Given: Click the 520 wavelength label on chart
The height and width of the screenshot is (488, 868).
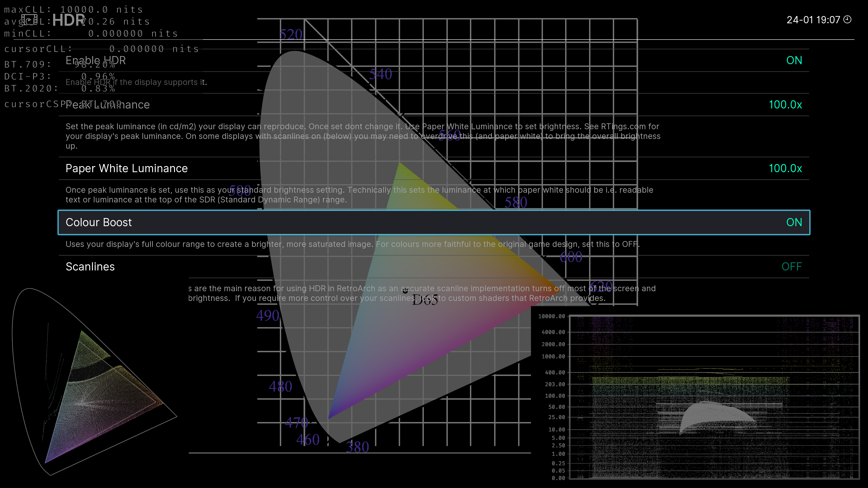Looking at the screenshot, I should (x=291, y=34).
